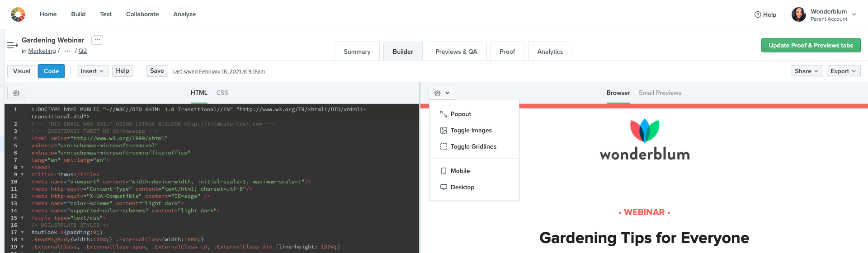Open Test in top navigation

[106, 14]
